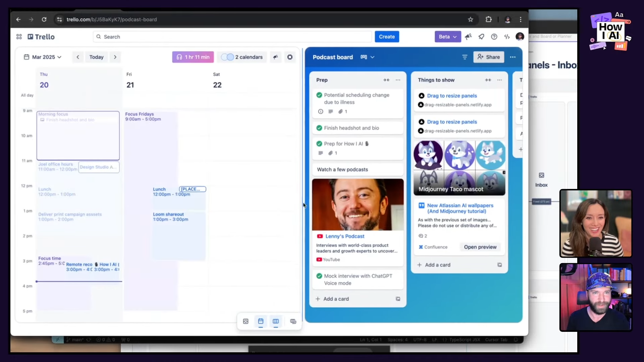Open Things to show list menu
The width and height of the screenshot is (644, 362).
click(499, 80)
